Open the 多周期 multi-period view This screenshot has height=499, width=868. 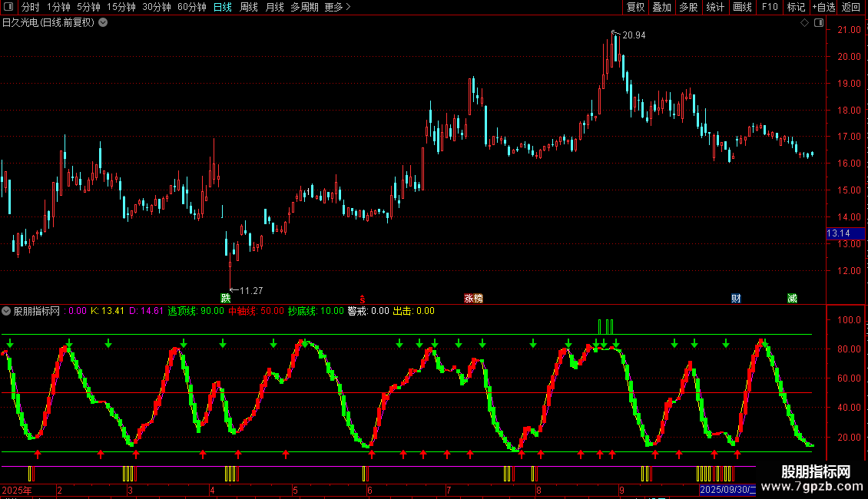click(x=304, y=7)
